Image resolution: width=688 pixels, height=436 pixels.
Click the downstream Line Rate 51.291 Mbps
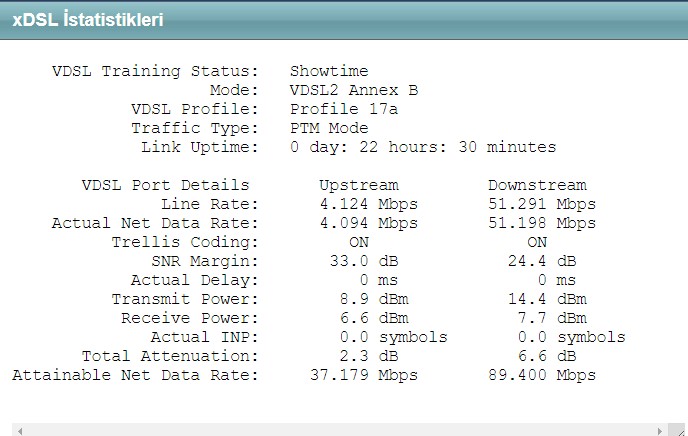click(541, 204)
